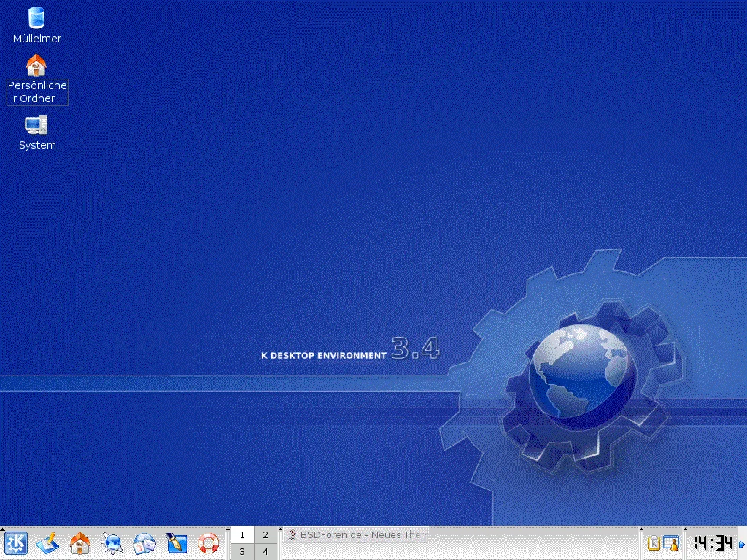Launch the Konqueror web browser
The height and width of the screenshot is (560, 747).
pyautogui.click(x=112, y=543)
